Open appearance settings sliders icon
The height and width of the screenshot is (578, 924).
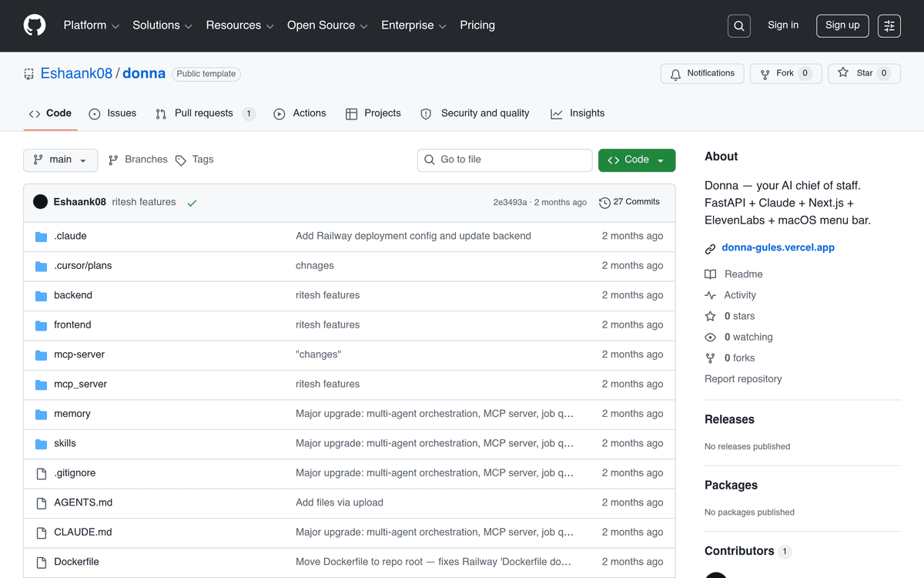(889, 25)
